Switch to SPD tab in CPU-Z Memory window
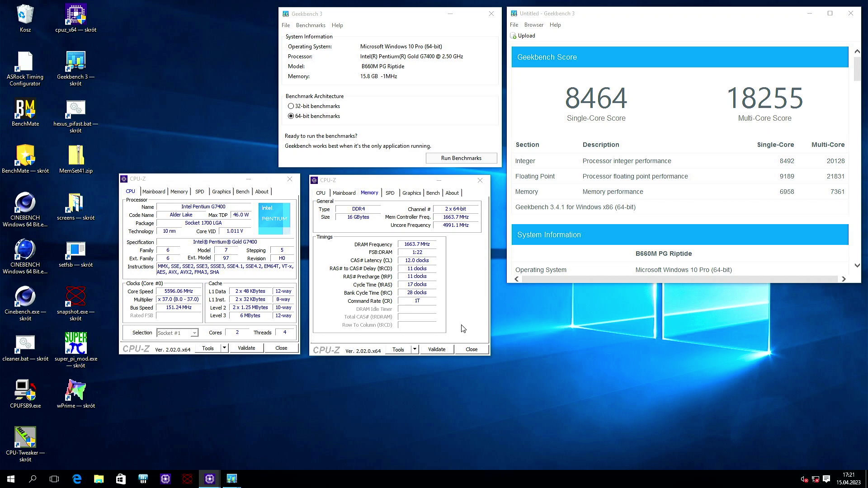868x488 pixels. [x=390, y=193]
